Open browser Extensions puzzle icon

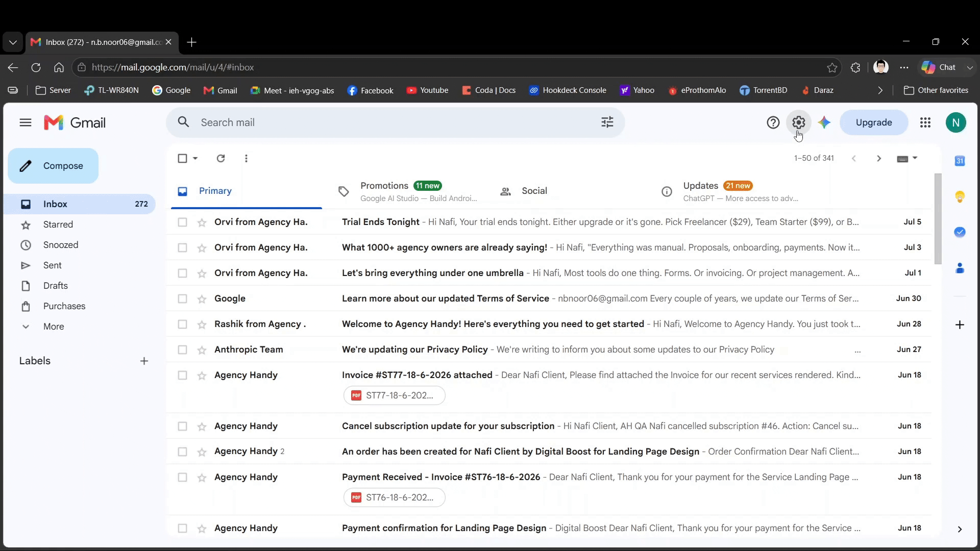855,67
